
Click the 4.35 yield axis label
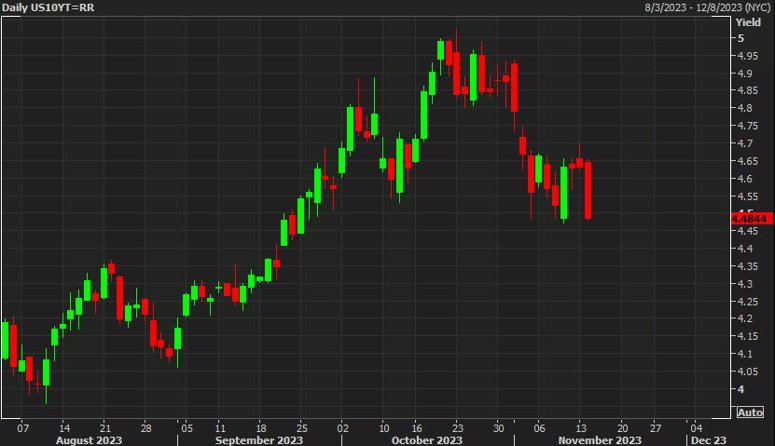(747, 266)
